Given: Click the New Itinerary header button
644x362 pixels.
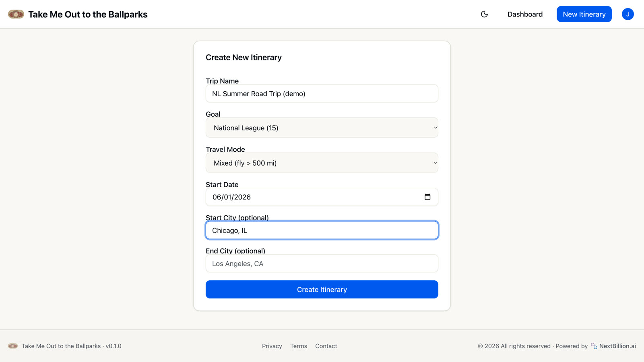Looking at the screenshot, I should (x=584, y=14).
